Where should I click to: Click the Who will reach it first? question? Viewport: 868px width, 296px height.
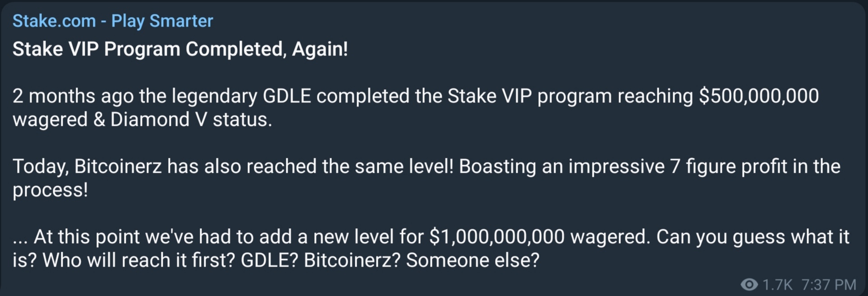tap(138, 260)
